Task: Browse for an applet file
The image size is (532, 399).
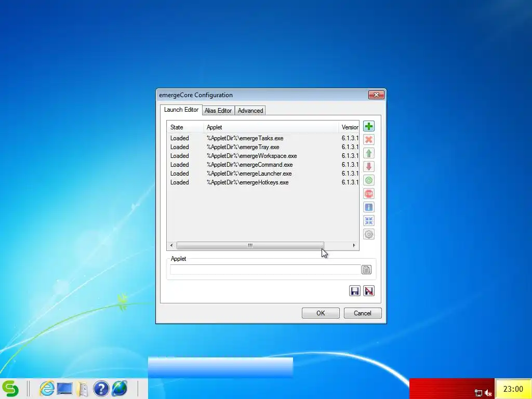Action: (x=366, y=270)
